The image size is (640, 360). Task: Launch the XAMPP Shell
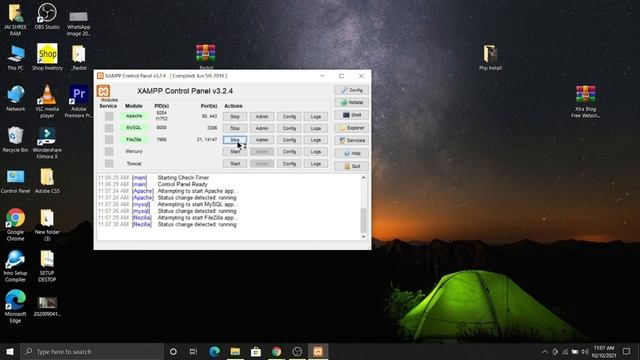click(x=351, y=115)
